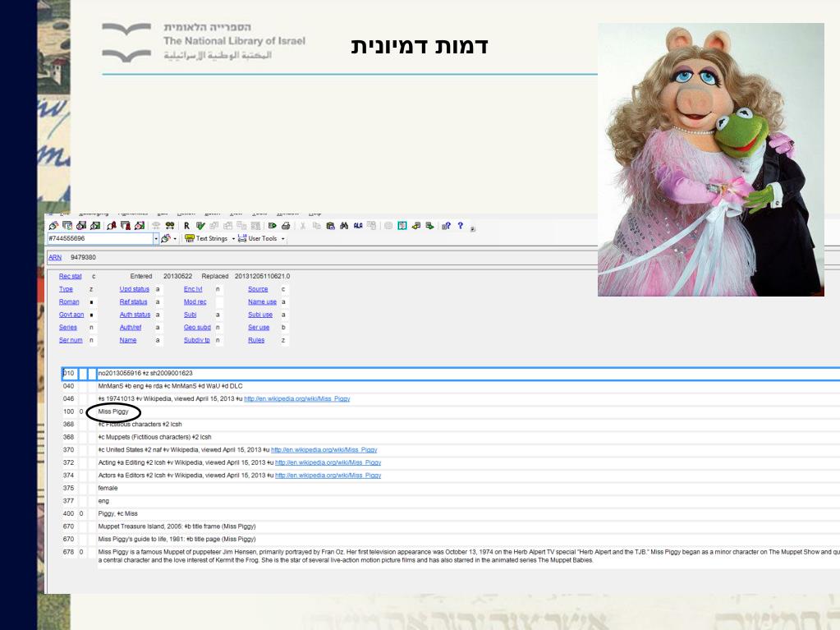The width and height of the screenshot is (840, 630).
Task: Click the binoculars find icon
Action: point(344,226)
